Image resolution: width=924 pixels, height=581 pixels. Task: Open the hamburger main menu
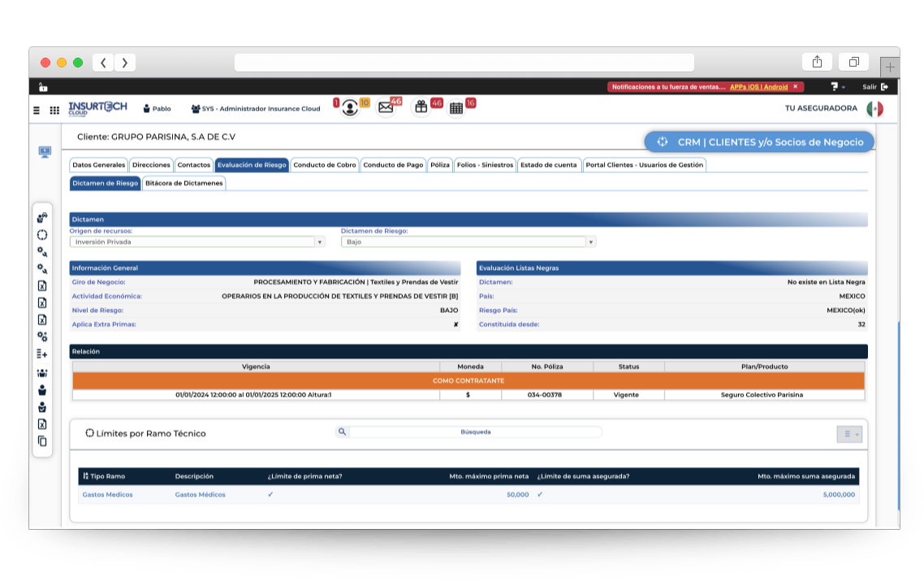coord(37,111)
